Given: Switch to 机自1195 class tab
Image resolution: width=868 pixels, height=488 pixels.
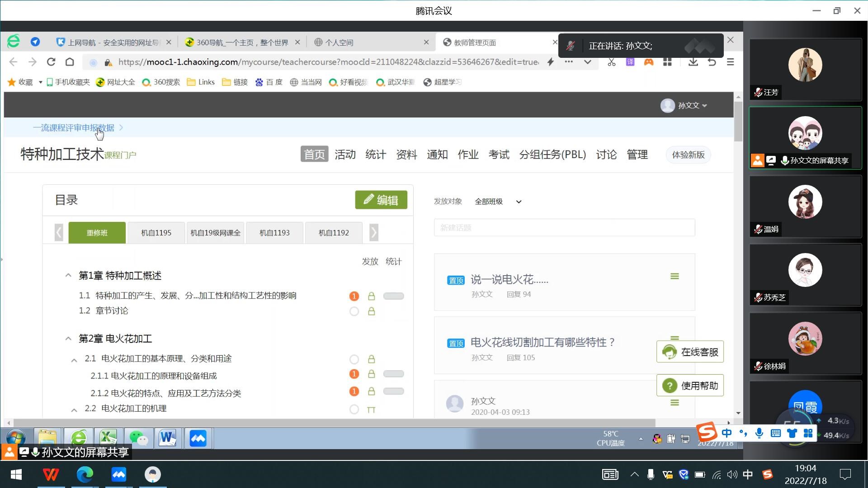Looking at the screenshot, I should click(156, 233).
